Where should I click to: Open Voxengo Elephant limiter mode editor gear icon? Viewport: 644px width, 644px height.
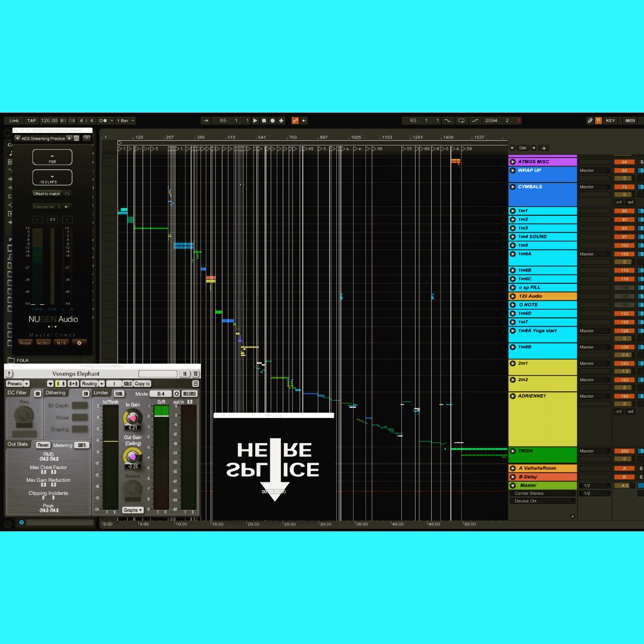tap(177, 394)
